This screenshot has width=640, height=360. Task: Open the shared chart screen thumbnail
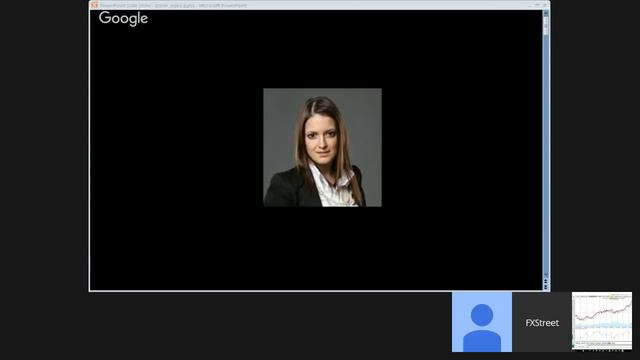click(602, 322)
